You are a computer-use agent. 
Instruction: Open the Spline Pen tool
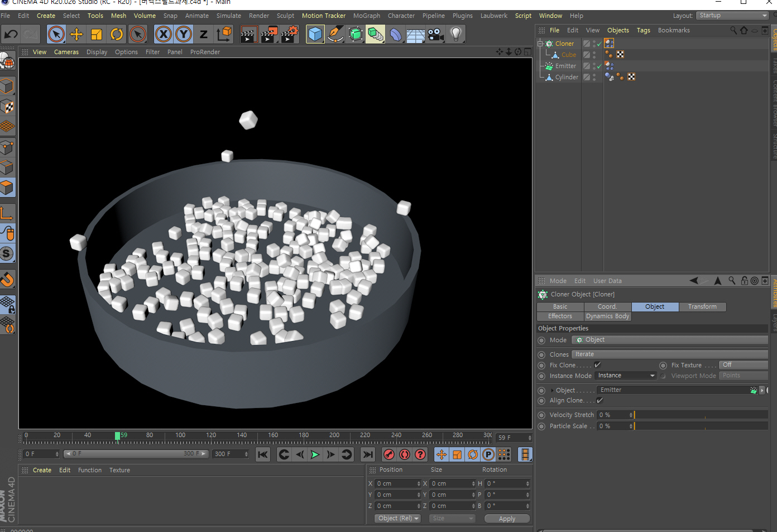pos(335,35)
